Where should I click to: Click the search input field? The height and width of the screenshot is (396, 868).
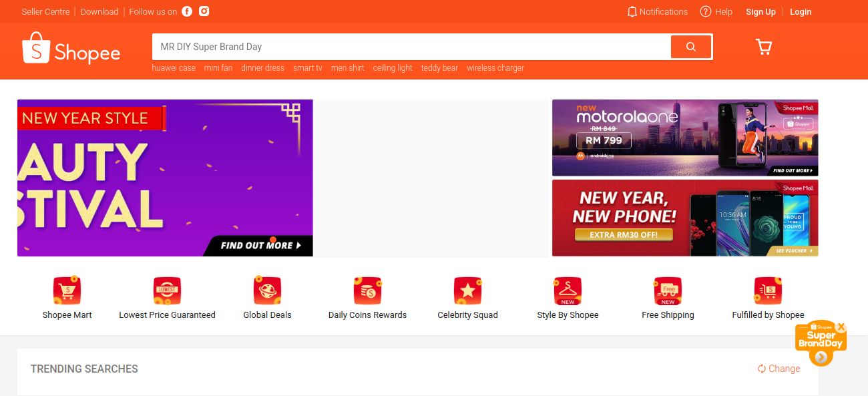pyautogui.click(x=412, y=47)
